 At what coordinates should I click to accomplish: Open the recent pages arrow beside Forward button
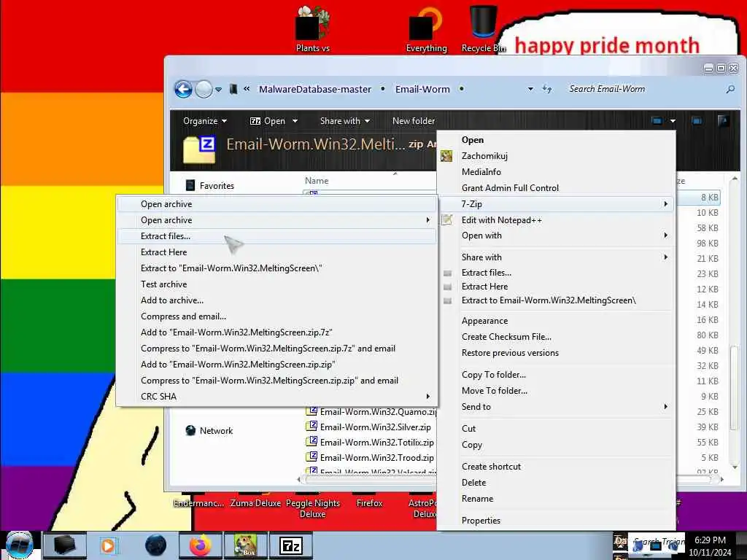218,89
